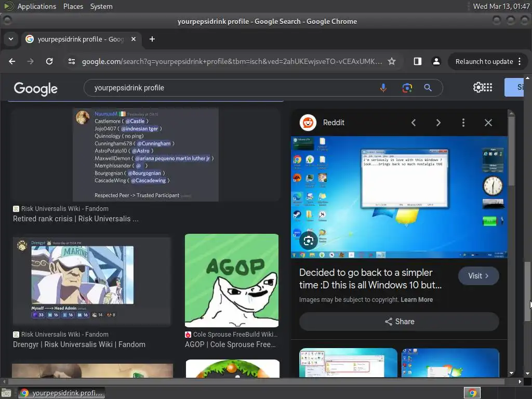The width and height of the screenshot is (532, 399).
Task: Open site information icon in address bar
Action: (72, 61)
